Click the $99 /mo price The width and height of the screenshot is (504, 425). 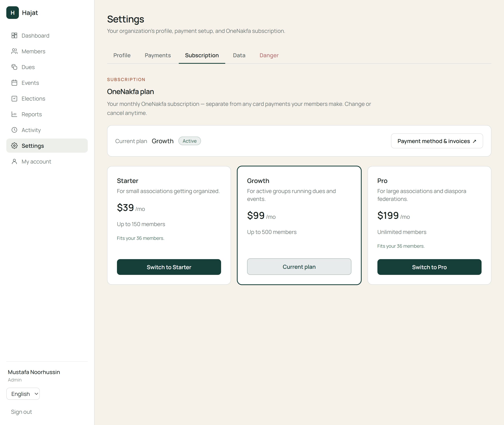[x=261, y=216]
